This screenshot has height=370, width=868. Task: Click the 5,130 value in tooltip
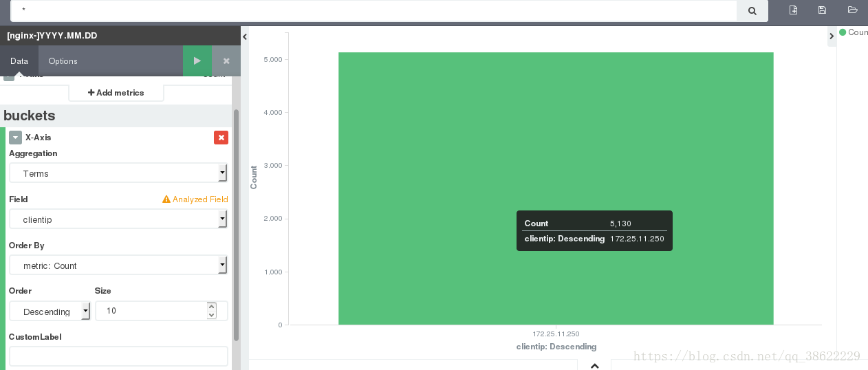pyautogui.click(x=620, y=224)
